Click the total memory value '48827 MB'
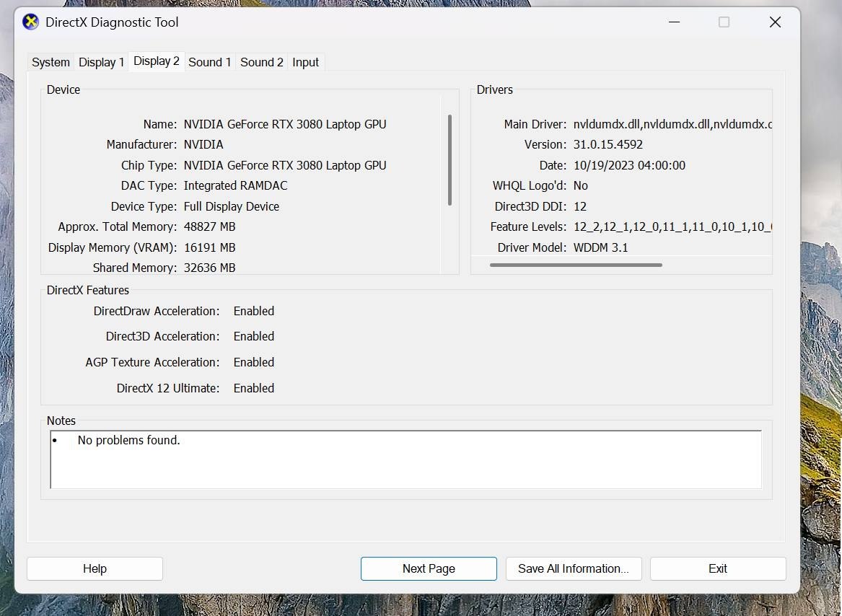The image size is (842, 616). pos(209,227)
